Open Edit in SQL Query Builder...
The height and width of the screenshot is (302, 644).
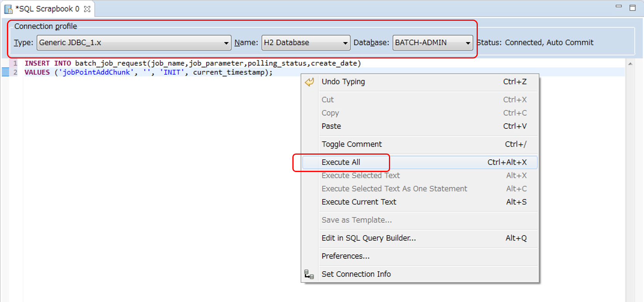(x=420, y=238)
